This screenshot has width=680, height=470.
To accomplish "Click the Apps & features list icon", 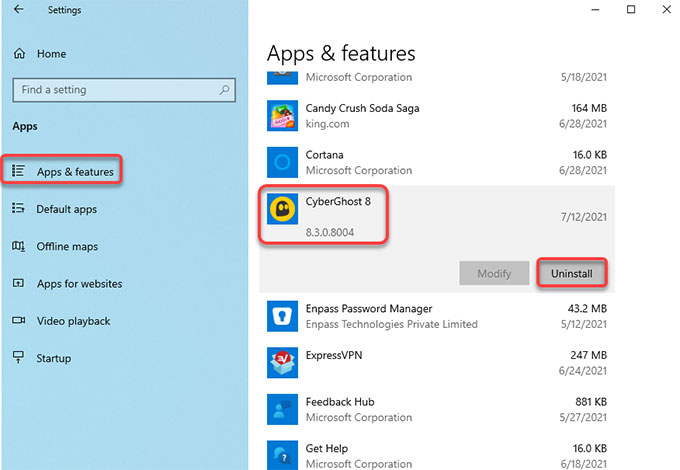I will [18, 171].
